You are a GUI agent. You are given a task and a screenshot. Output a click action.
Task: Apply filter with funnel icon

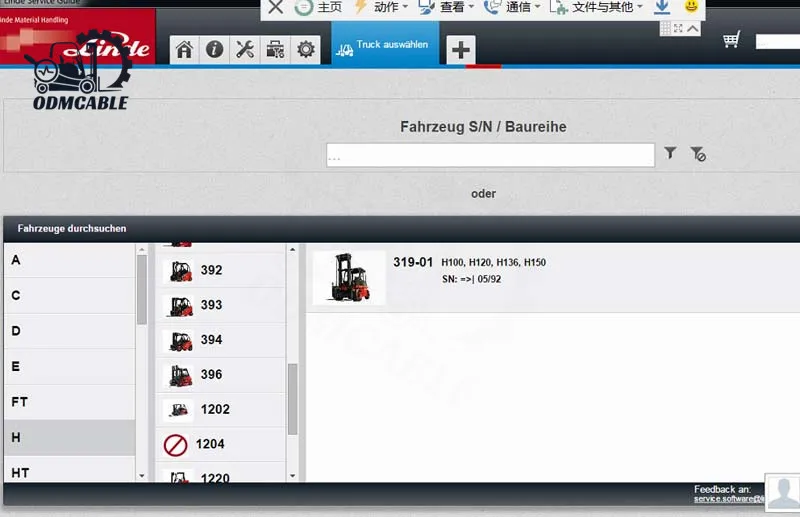(670, 153)
